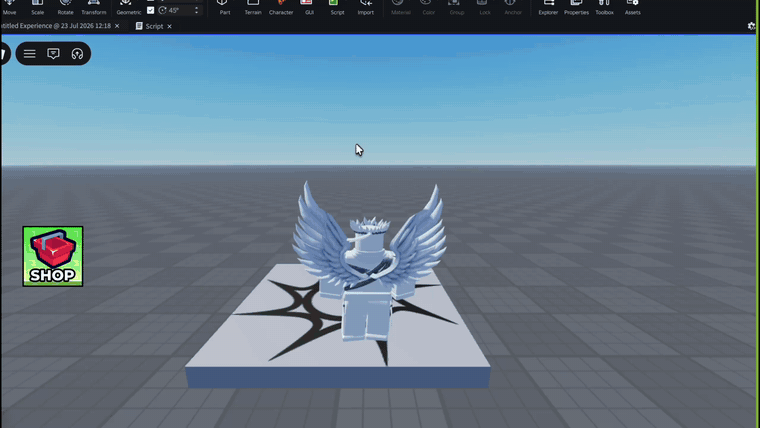Viewport: 760px width, 428px height.
Task: Open the SHOP button
Action: [x=53, y=256]
